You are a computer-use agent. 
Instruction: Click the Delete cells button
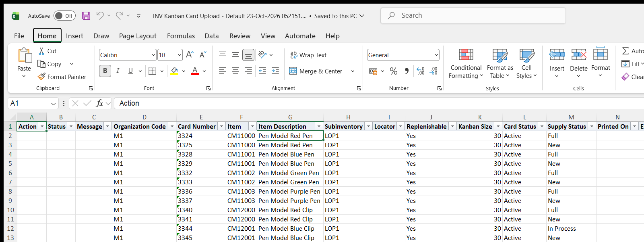tap(579, 63)
